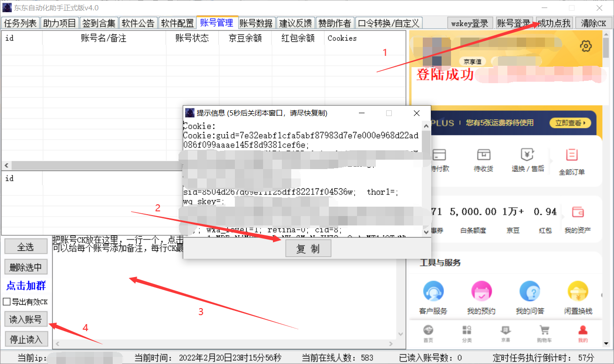Open 我的问答 question icon
This screenshot has height=364, width=614.
pos(530,292)
